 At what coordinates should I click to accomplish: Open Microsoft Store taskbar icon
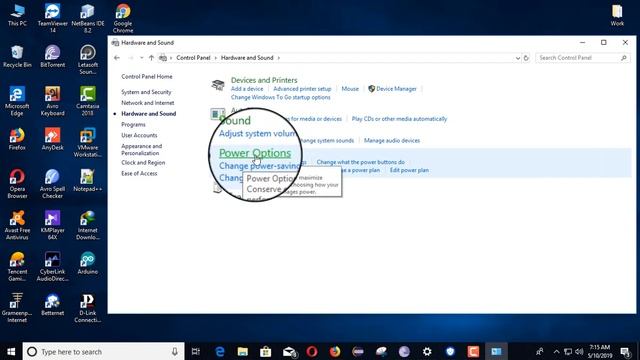pyautogui.click(x=266, y=351)
